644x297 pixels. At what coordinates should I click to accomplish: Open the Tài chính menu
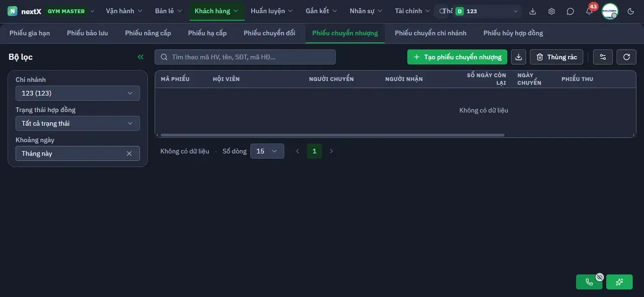pyautogui.click(x=413, y=11)
